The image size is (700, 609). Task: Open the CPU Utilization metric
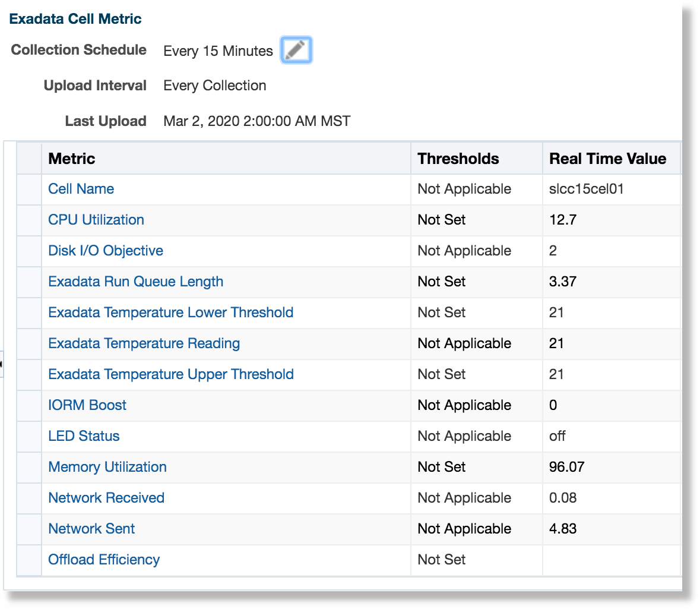click(x=96, y=220)
